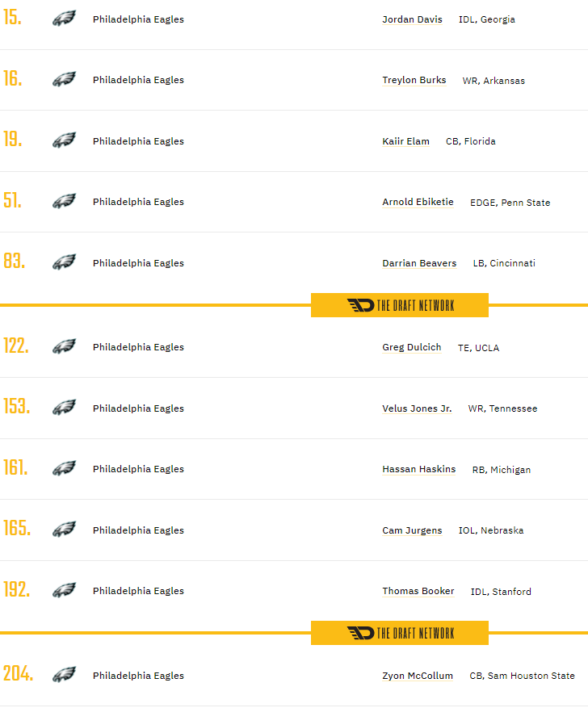Image resolution: width=588 pixels, height=712 pixels.
Task: Click the lower Draft Network banner logo
Action: pos(400,633)
